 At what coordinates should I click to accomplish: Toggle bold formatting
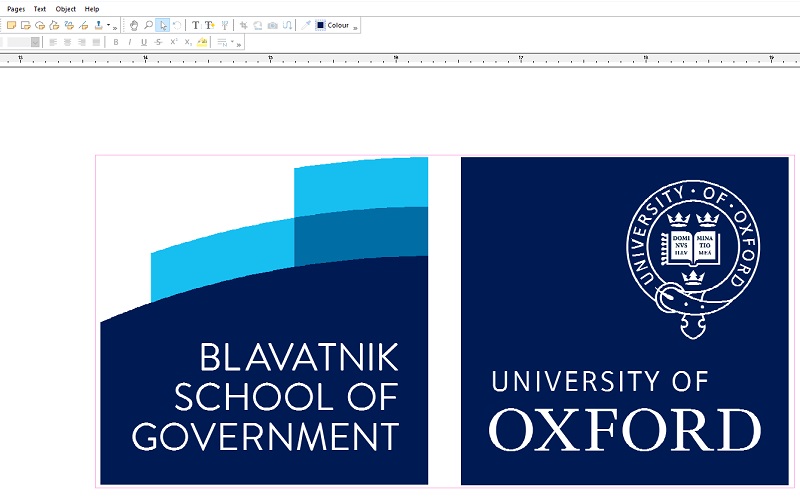pos(116,42)
